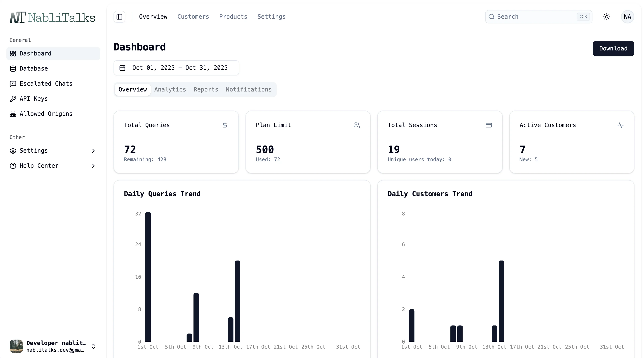Click the calendar icon in the date selector

pyautogui.click(x=122, y=68)
